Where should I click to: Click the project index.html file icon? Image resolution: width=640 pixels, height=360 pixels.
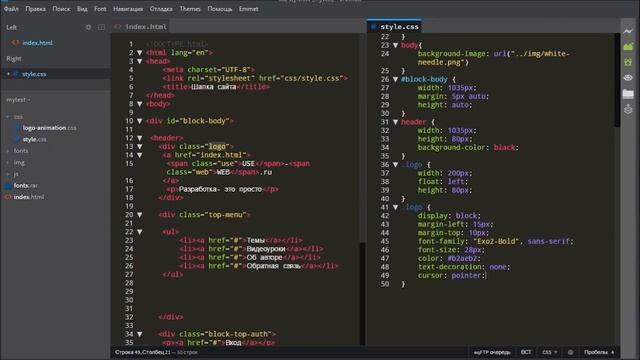point(8,197)
